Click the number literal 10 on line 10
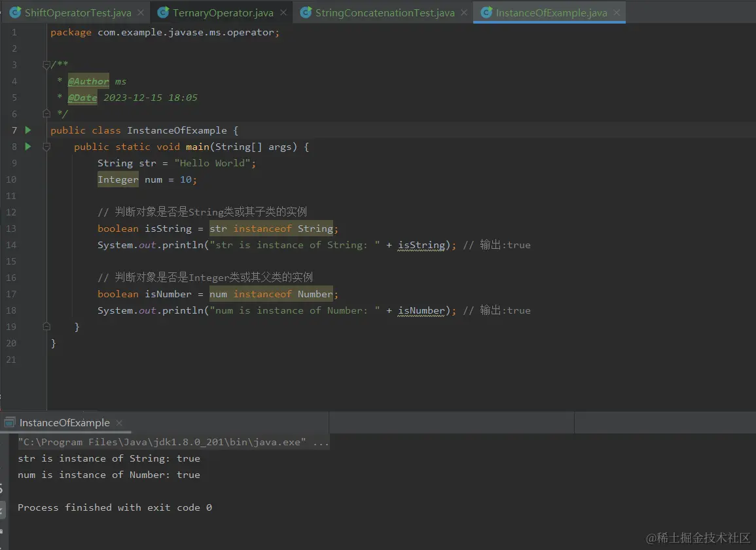The height and width of the screenshot is (550, 756). point(186,179)
